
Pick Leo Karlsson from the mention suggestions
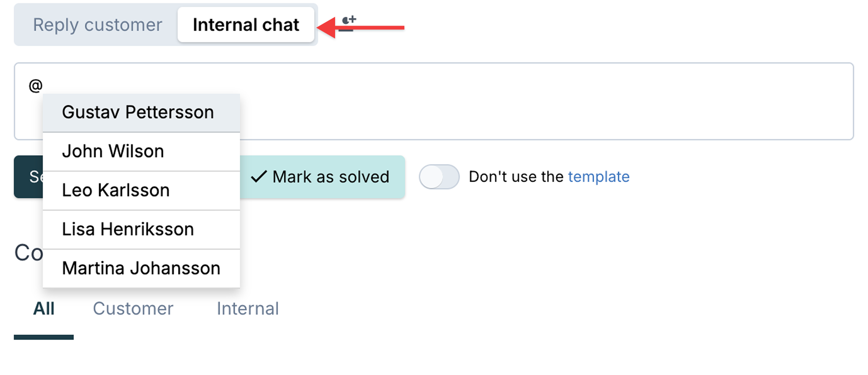pos(142,190)
